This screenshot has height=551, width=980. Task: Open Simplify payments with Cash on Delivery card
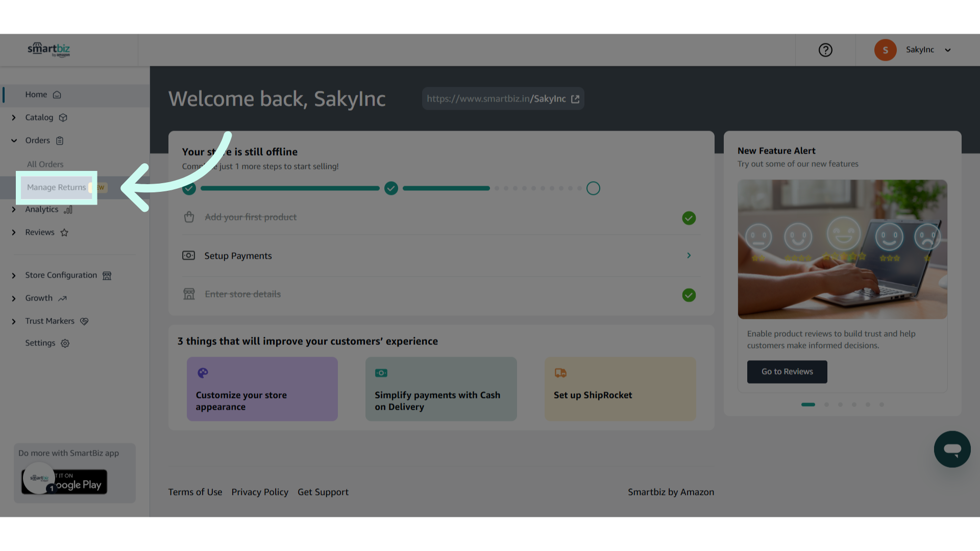pyautogui.click(x=441, y=389)
